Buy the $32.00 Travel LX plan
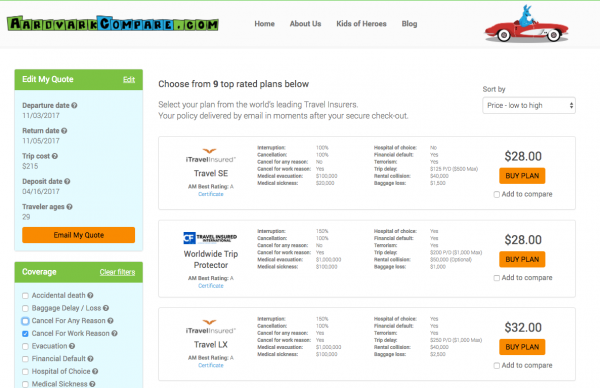This screenshot has height=388, width=600. [522, 347]
